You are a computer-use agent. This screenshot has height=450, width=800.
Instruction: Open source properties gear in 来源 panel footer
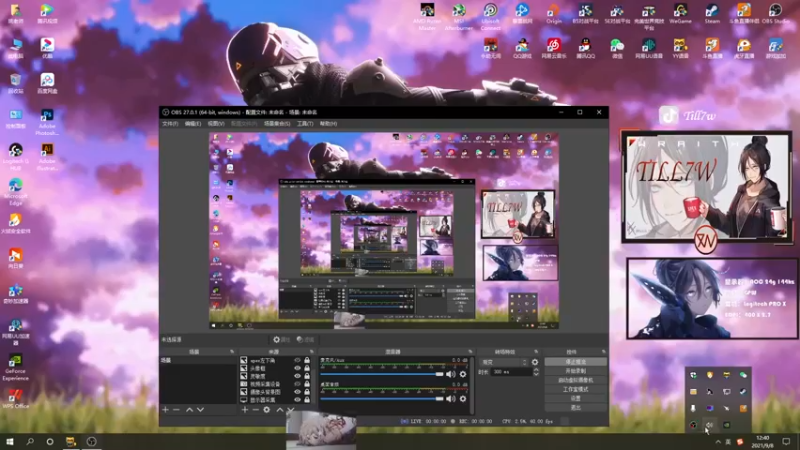tap(267, 410)
